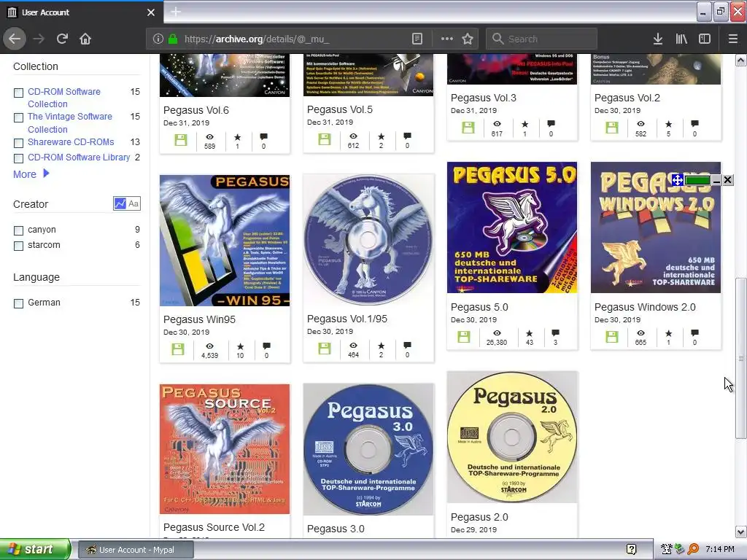Open page actions three-dot menu
The height and width of the screenshot is (560, 747).
click(x=447, y=39)
